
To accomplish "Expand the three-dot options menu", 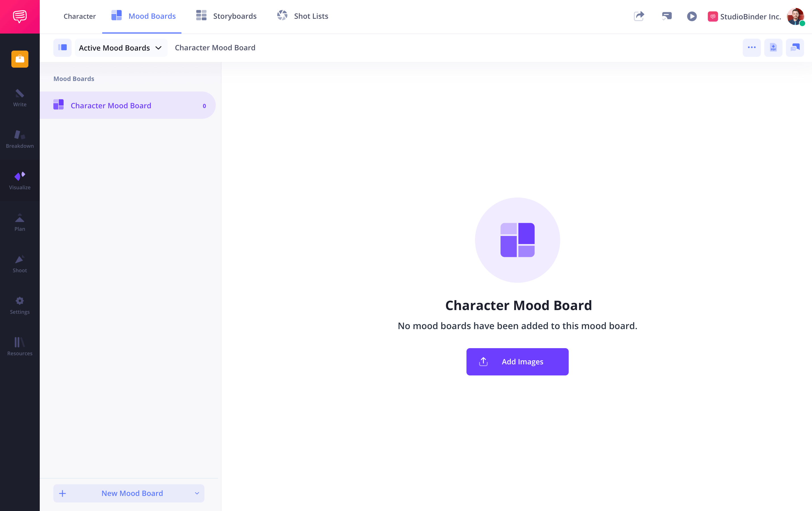I will point(752,48).
